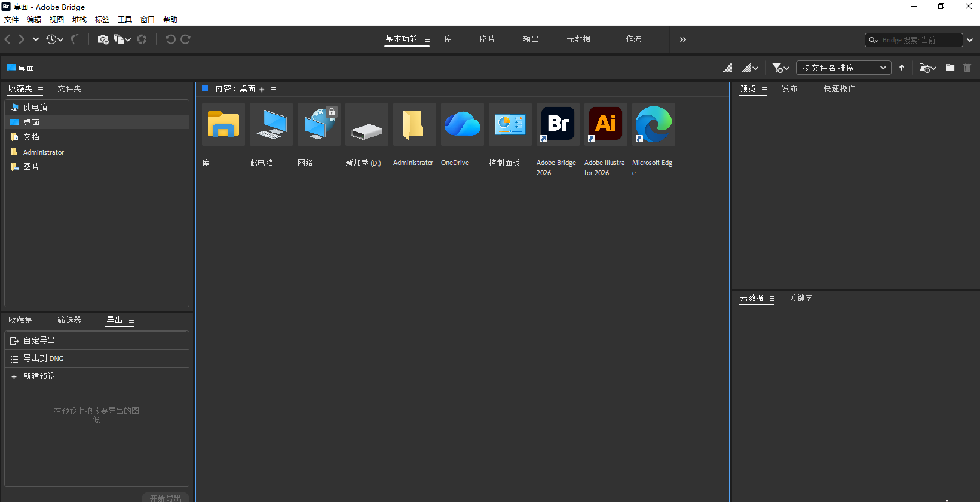Click 导出到 DNG preset
This screenshot has height=502, width=980.
(44, 359)
